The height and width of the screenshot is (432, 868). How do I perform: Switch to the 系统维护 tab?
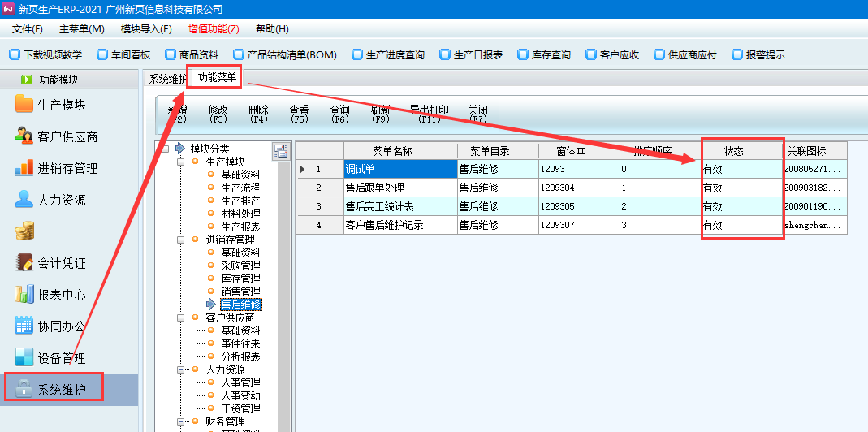166,79
